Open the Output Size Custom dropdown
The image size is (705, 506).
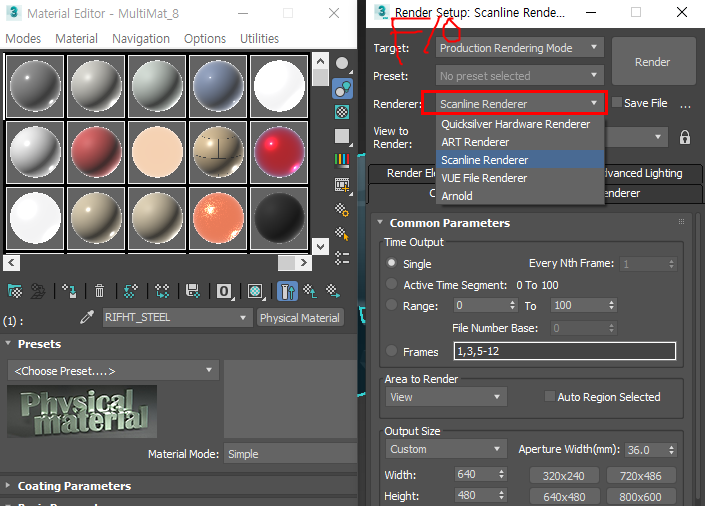point(446,449)
